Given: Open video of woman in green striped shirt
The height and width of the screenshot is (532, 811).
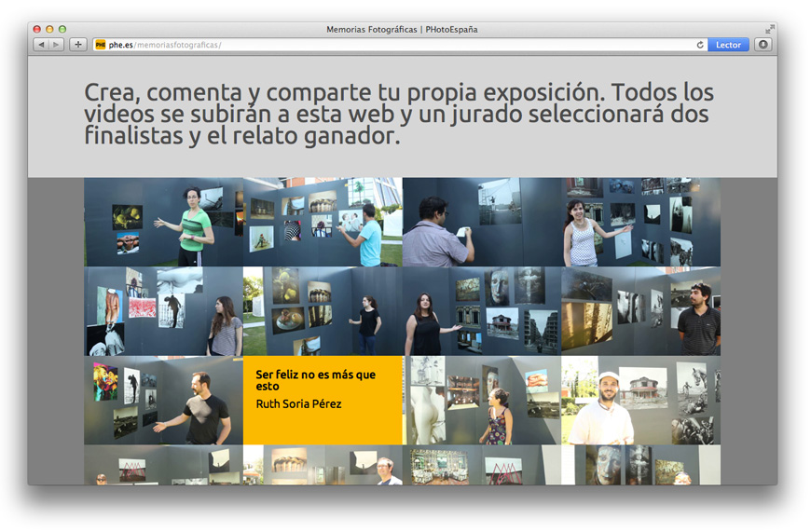Looking at the screenshot, I should pos(163,223).
